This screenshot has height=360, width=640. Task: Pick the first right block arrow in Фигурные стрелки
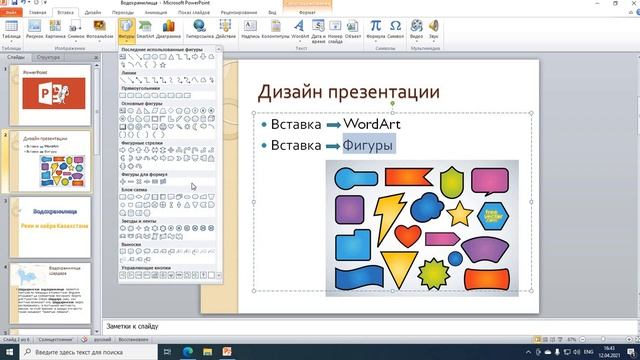pos(122,150)
